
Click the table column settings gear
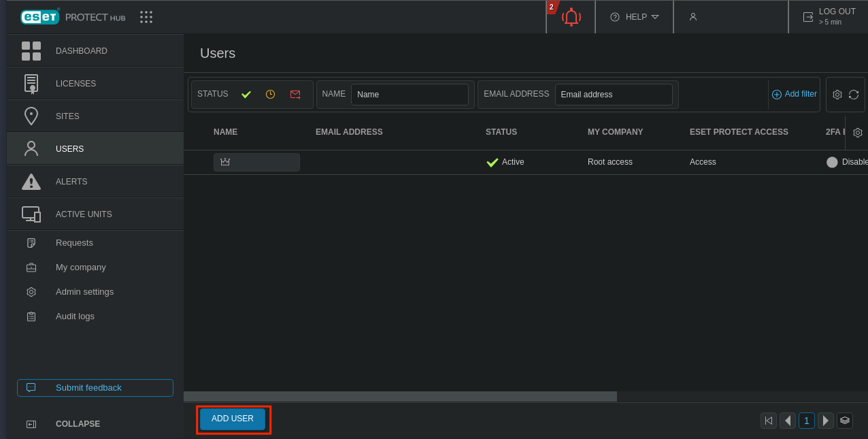pos(858,133)
